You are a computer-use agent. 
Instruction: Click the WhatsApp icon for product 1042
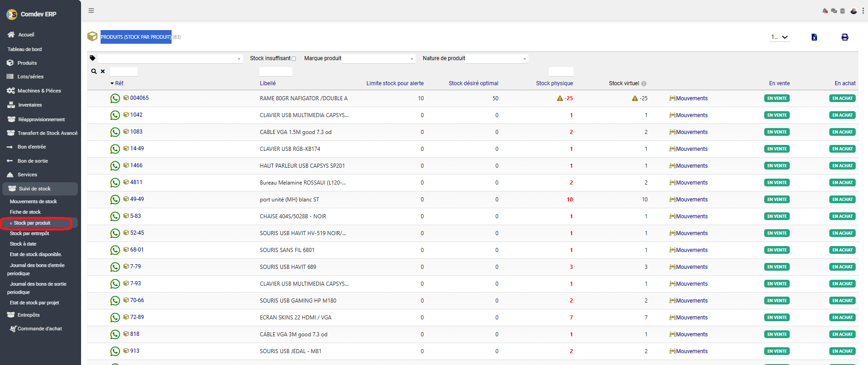point(115,115)
